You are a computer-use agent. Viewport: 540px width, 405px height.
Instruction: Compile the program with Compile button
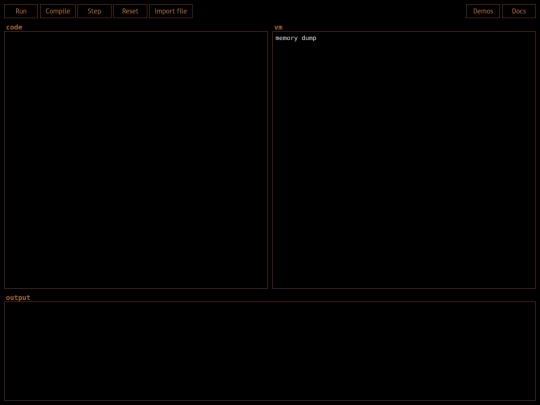[58, 11]
